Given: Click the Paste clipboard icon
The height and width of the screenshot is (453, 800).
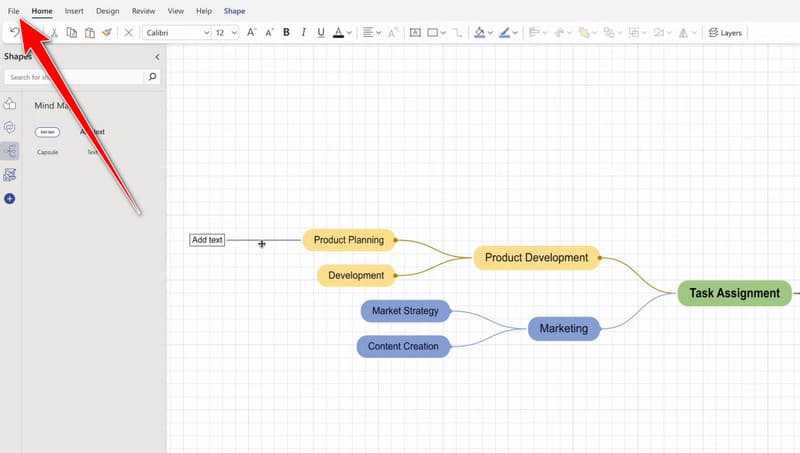Looking at the screenshot, I should coord(90,33).
